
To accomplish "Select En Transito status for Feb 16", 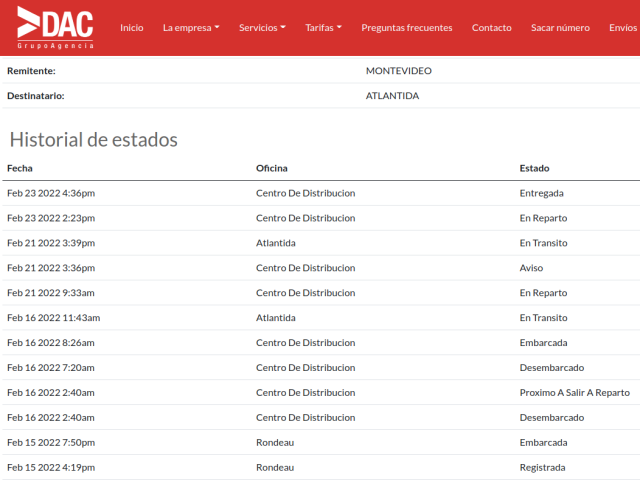I will 543,318.
